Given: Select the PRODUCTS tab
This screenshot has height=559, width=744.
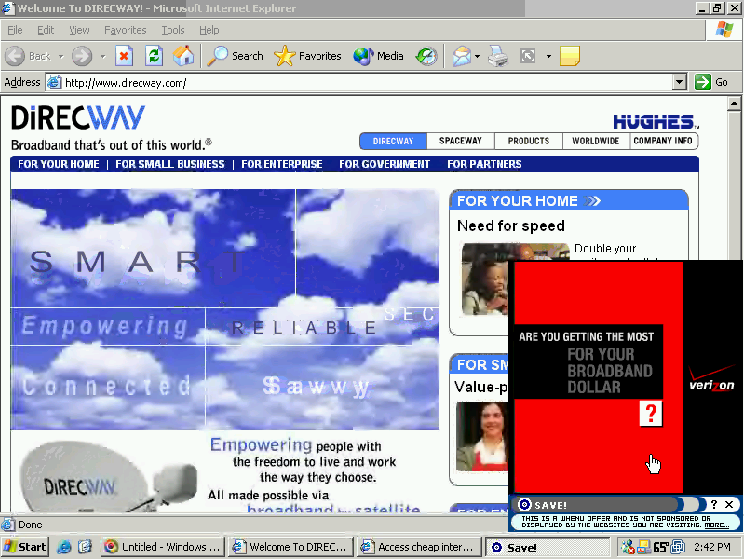Looking at the screenshot, I should (x=528, y=141).
